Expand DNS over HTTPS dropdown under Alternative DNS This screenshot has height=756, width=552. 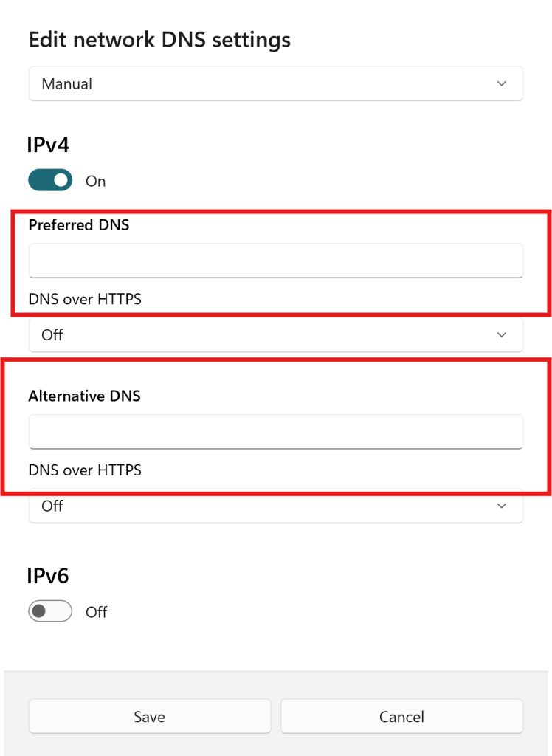(275, 506)
